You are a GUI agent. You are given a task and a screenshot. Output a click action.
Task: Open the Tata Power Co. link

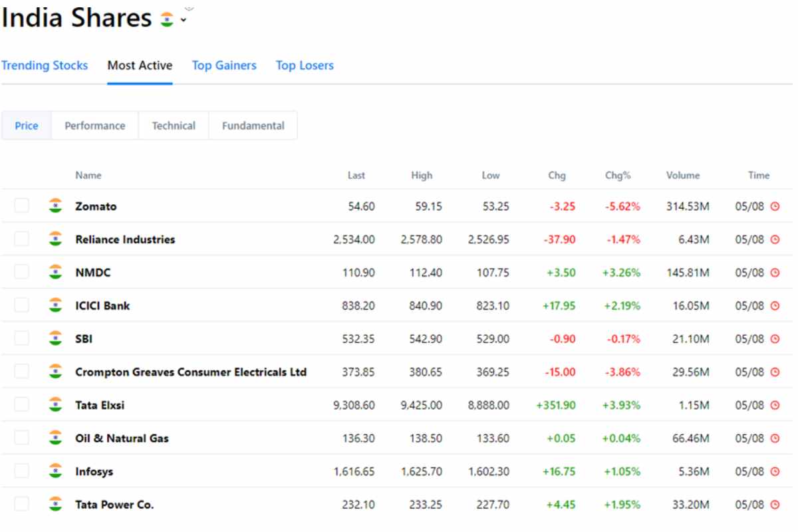click(x=114, y=505)
